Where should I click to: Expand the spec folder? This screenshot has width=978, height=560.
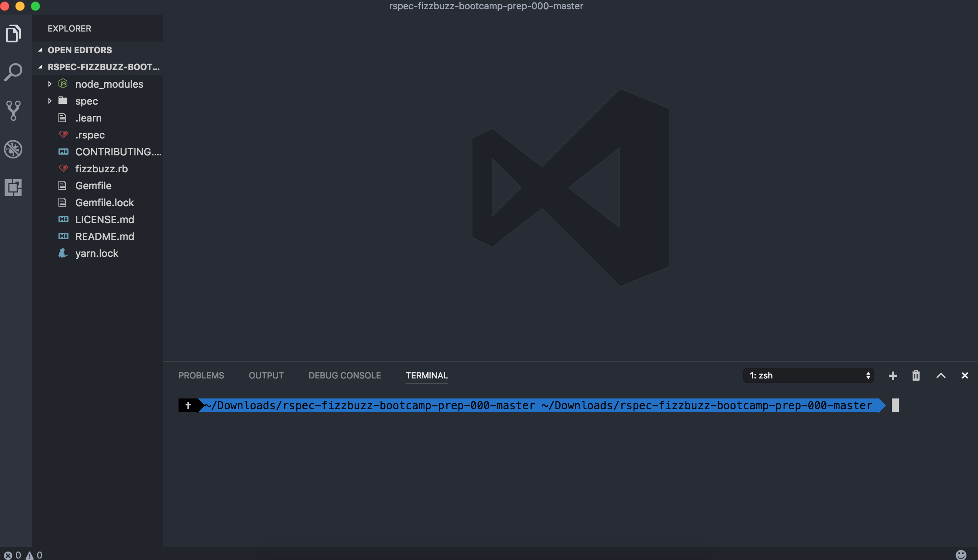tap(50, 101)
